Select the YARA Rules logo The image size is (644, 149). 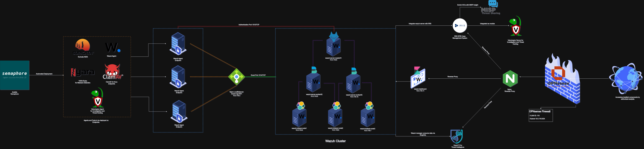click(x=83, y=72)
